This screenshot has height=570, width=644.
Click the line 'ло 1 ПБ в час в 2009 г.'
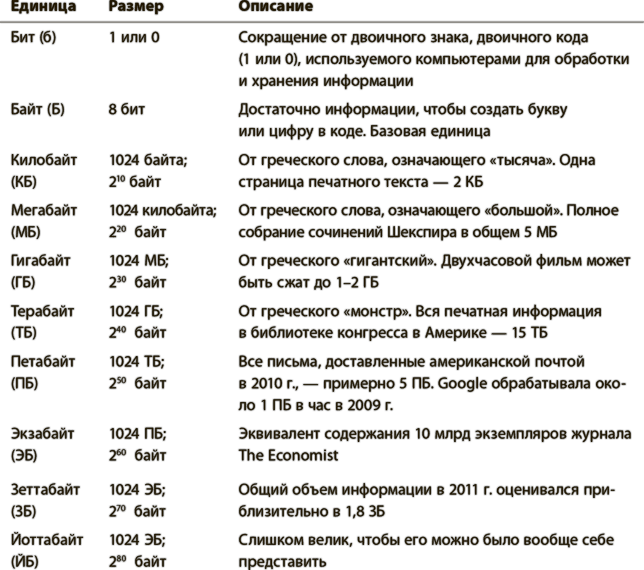tap(315, 405)
